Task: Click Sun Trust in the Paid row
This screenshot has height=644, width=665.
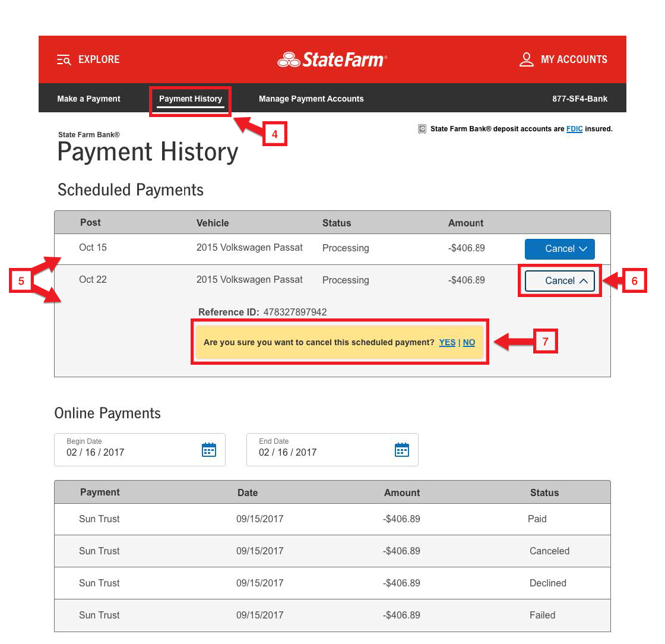Action: [99, 519]
